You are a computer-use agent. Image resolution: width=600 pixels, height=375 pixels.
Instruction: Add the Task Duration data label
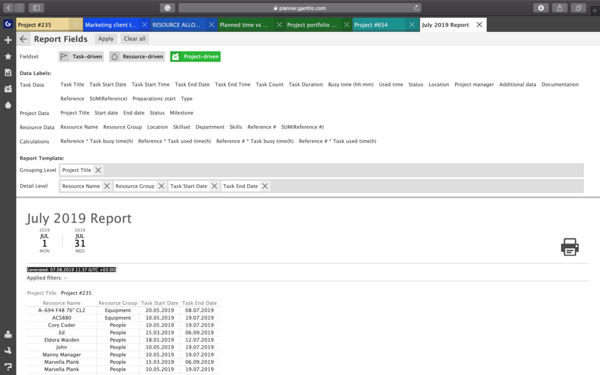[306, 84]
